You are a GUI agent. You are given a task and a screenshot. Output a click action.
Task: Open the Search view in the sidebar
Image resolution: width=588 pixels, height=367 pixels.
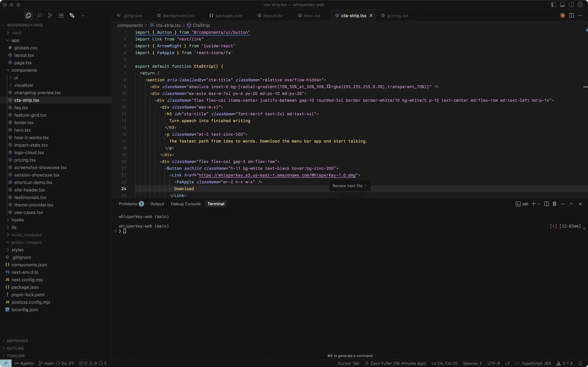click(x=39, y=15)
